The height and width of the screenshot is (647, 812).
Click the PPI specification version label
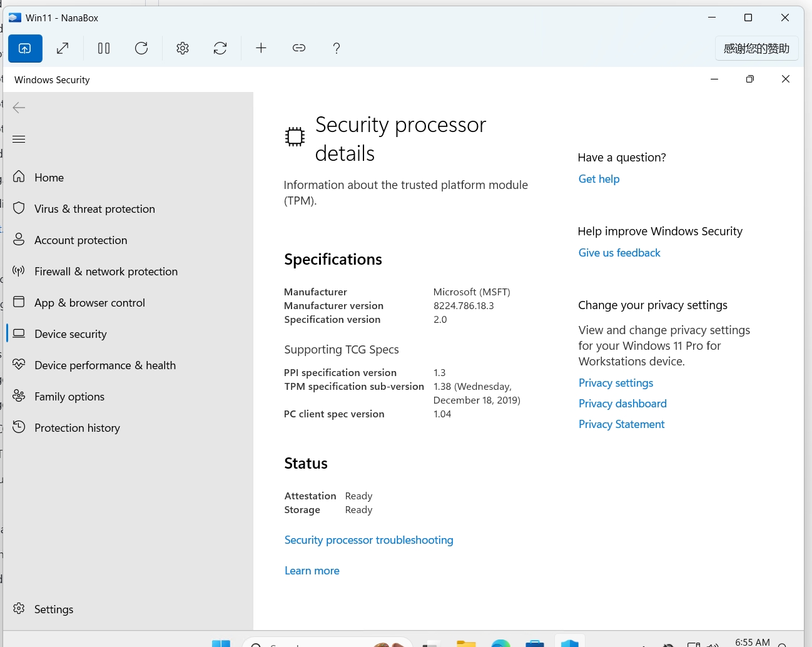pos(340,373)
